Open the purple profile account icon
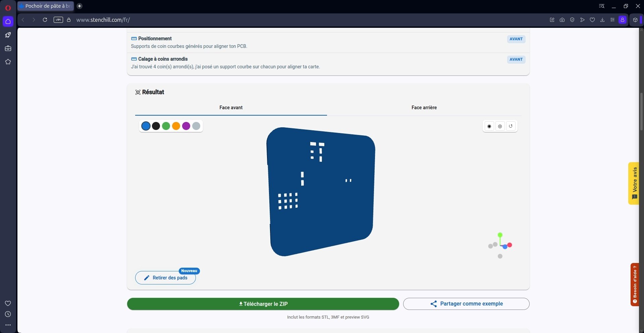This screenshot has height=333, width=644. coord(623,20)
